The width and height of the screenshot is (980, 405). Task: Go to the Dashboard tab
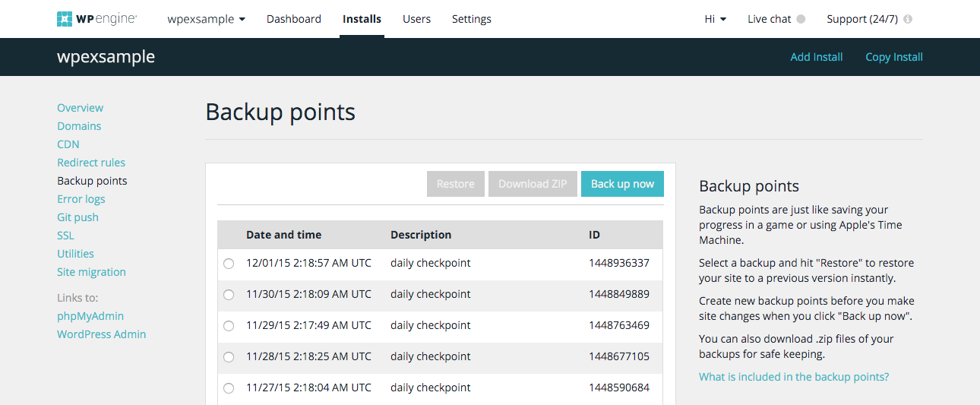294,19
